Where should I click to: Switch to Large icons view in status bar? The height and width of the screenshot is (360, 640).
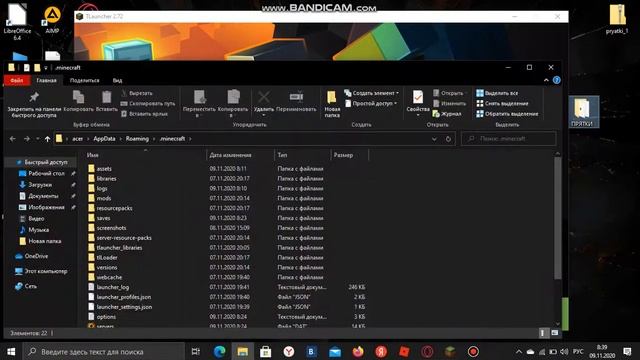pos(554,333)
